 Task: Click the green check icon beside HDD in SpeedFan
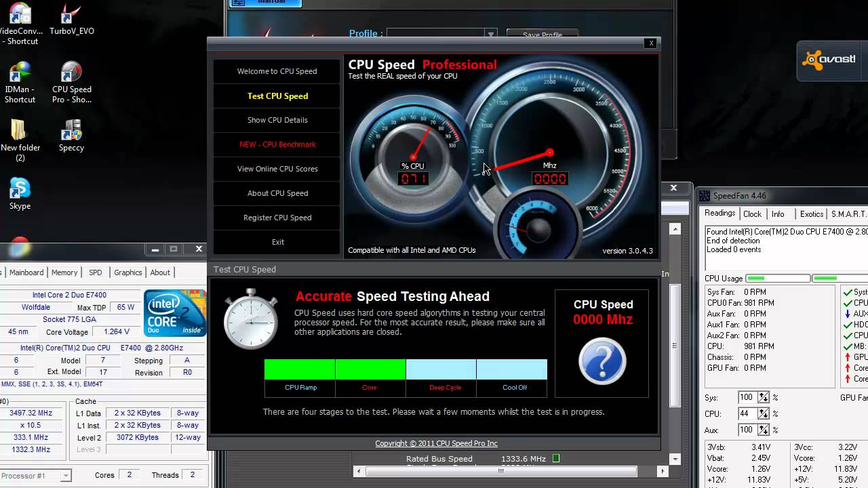[848, 325]
